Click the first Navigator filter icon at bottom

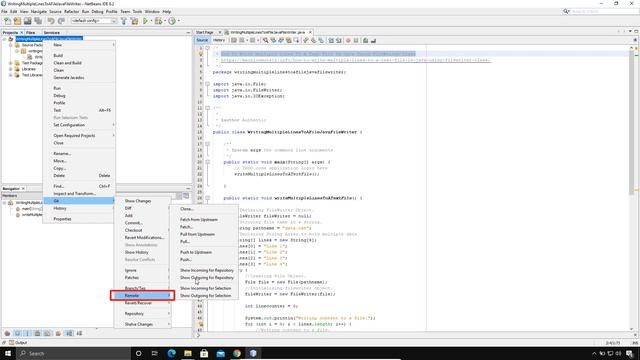pos(7,333)
